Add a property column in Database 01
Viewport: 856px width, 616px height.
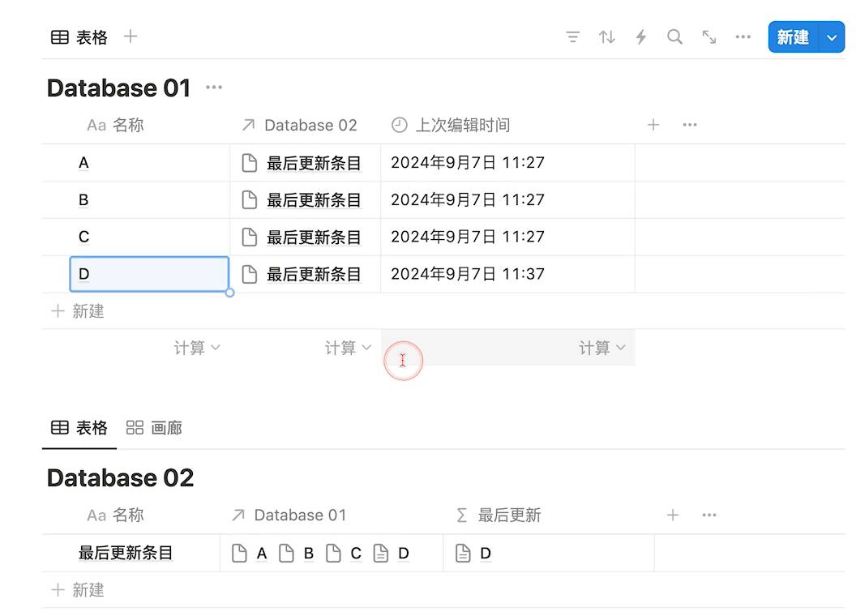pos(653,125)
